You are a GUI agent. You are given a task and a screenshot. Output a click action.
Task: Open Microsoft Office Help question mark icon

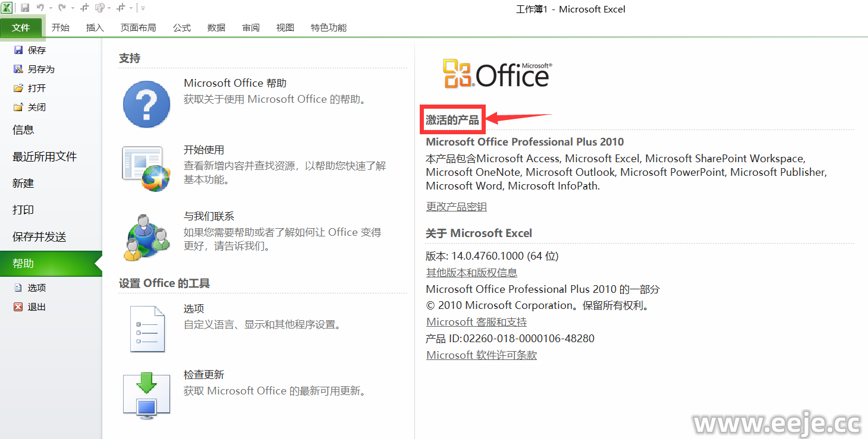click(146, 104)
